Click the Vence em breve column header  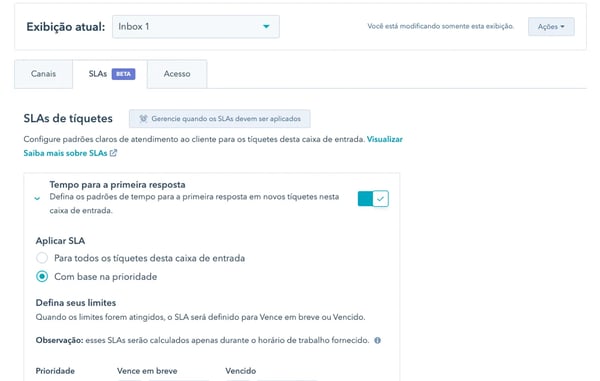[147, 371]
